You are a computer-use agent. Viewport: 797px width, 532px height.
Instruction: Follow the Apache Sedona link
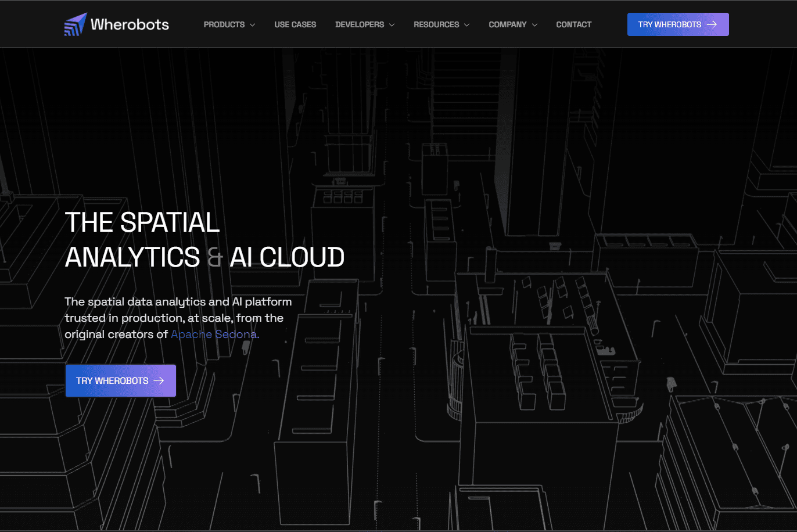point(215,334)
